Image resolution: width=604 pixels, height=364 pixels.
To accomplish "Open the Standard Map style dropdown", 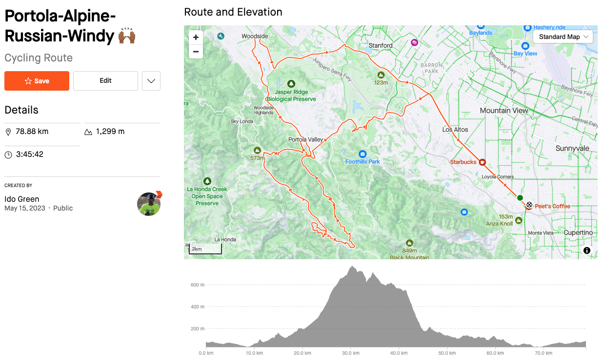I will pyautogui.click(x=563, y=37).
